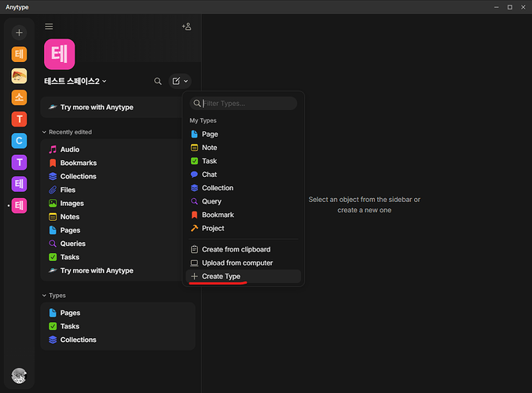Click Create Type in the menu
532x393 pixels.
pyautogui.click(x=244, y=276)
